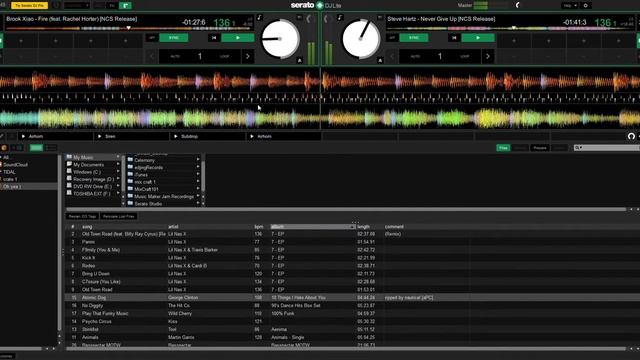Select the Play That Funky Music track

351,313
